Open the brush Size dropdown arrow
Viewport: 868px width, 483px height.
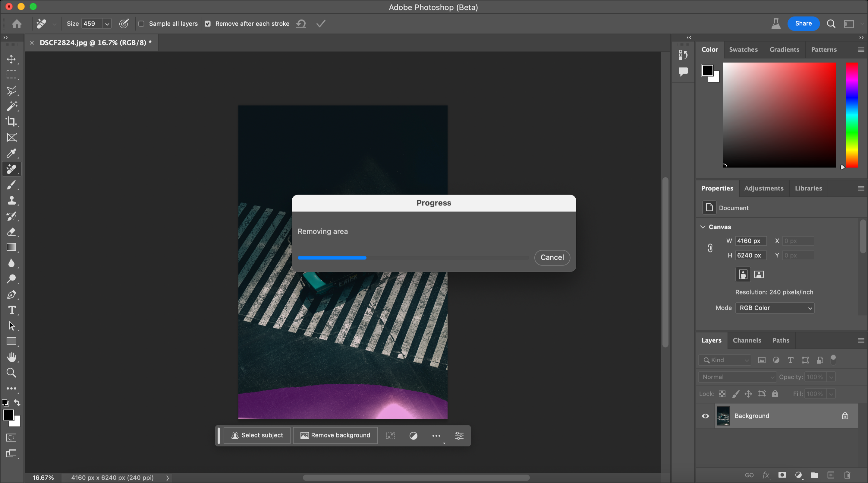pyautogui.click(x=107, y=24)
